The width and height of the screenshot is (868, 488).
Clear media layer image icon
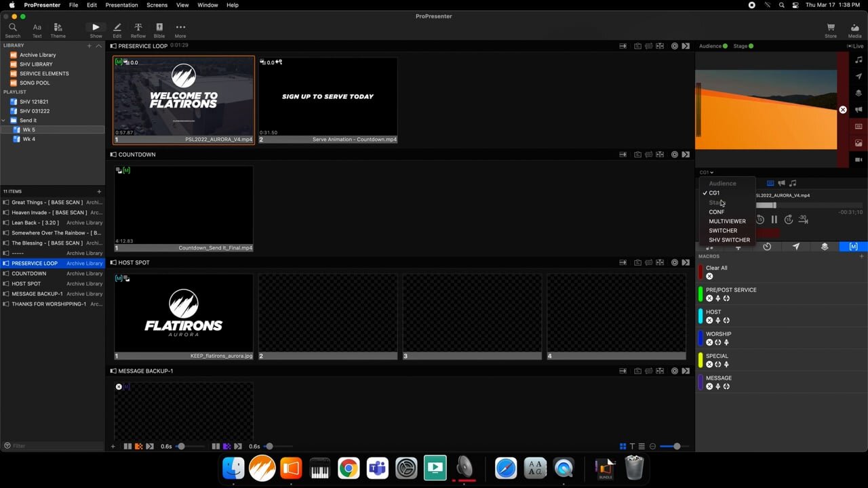pos(859,143)
